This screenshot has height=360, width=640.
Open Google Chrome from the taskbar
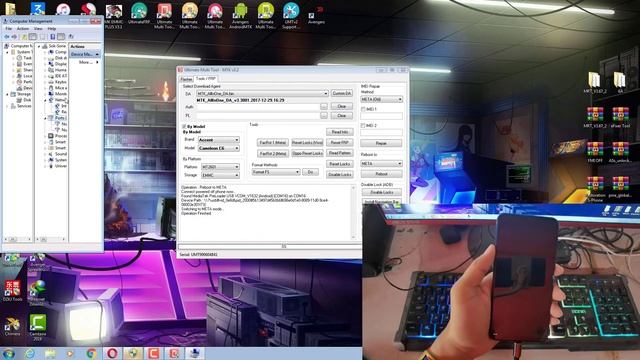tap(91, 353)
